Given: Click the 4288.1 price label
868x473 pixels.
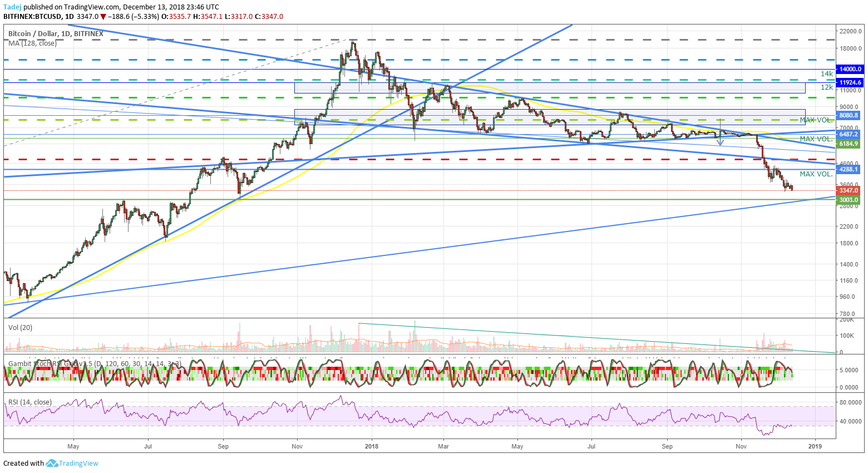Looking at the screenshot, I should click(x=849, y=169).
